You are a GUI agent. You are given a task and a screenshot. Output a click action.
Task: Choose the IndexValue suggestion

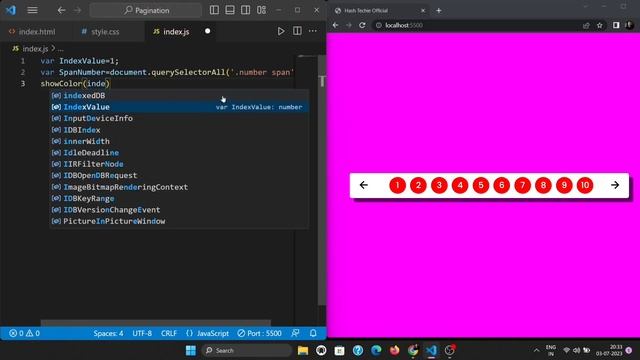[x=179, y=107]
